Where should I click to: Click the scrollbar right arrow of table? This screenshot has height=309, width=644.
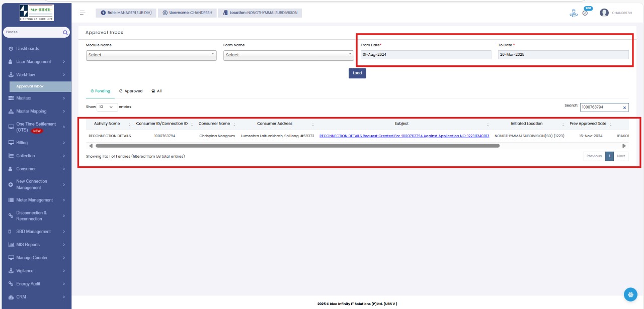(x=624, y=146)
